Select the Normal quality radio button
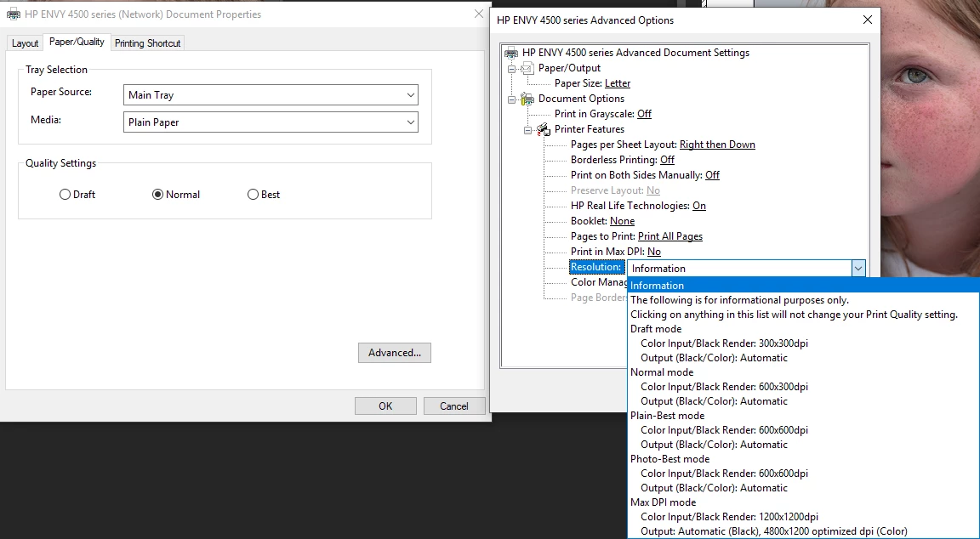 pos(157,194)
